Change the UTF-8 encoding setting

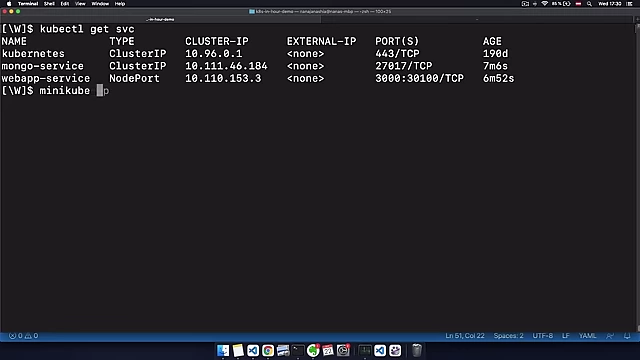(542, 336)
